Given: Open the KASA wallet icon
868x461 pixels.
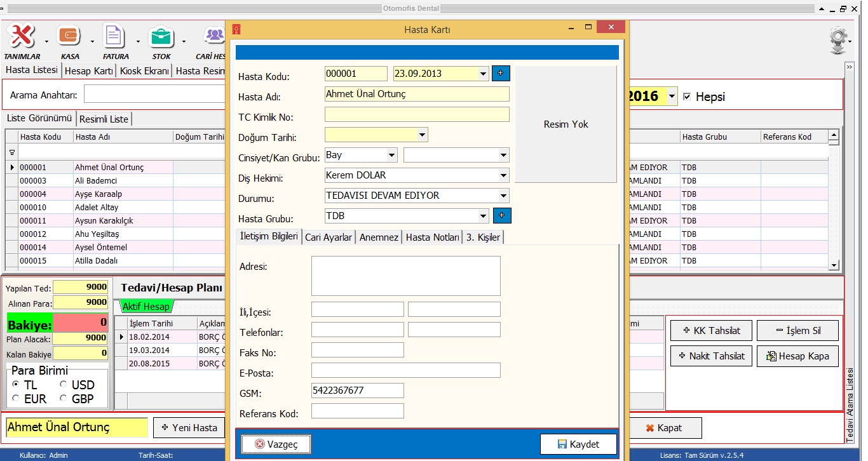Looking at the screenshot, I should coord(69,36).
